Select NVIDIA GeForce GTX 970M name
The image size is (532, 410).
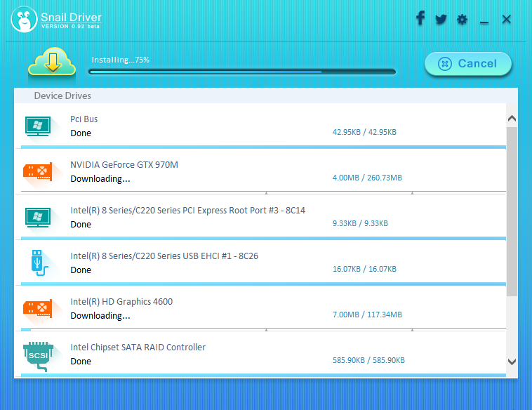pyautogui.click(x=124, y=165)
